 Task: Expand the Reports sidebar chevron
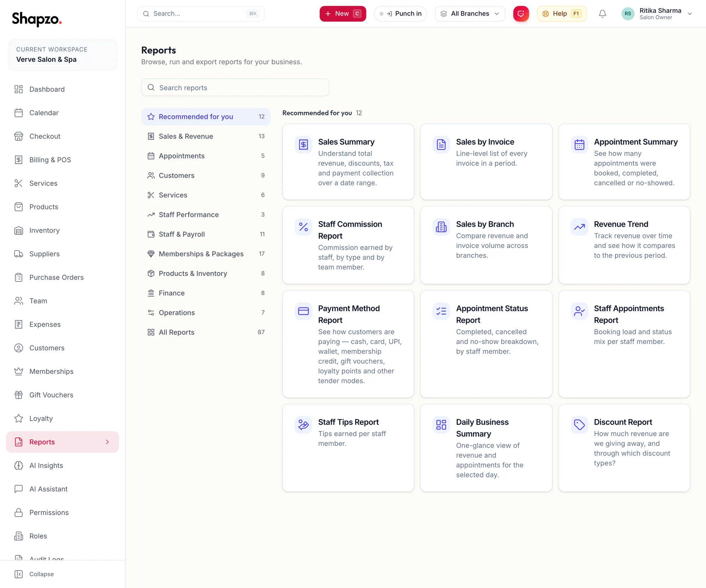[107, 442]
